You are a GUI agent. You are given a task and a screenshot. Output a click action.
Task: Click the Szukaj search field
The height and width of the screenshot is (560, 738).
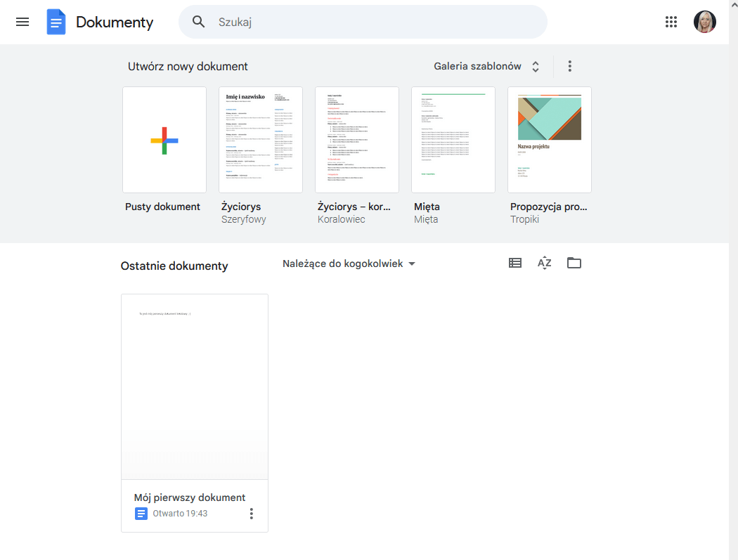tap(373, 22)
